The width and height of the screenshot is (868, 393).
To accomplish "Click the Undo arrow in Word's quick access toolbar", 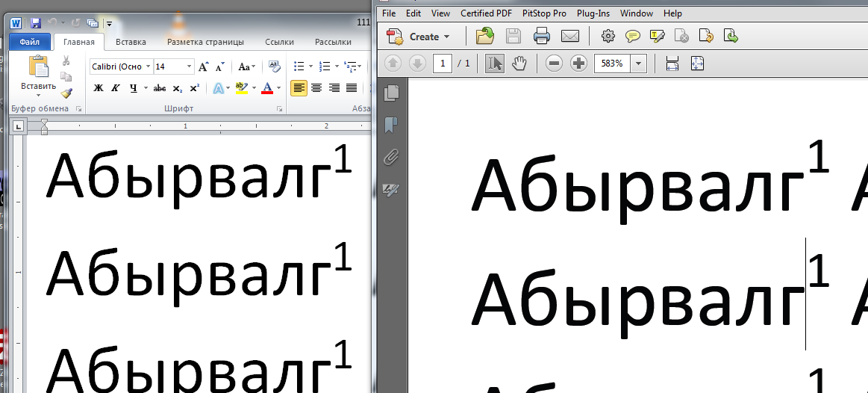I will pyautogui.click(x=52, y=23).
